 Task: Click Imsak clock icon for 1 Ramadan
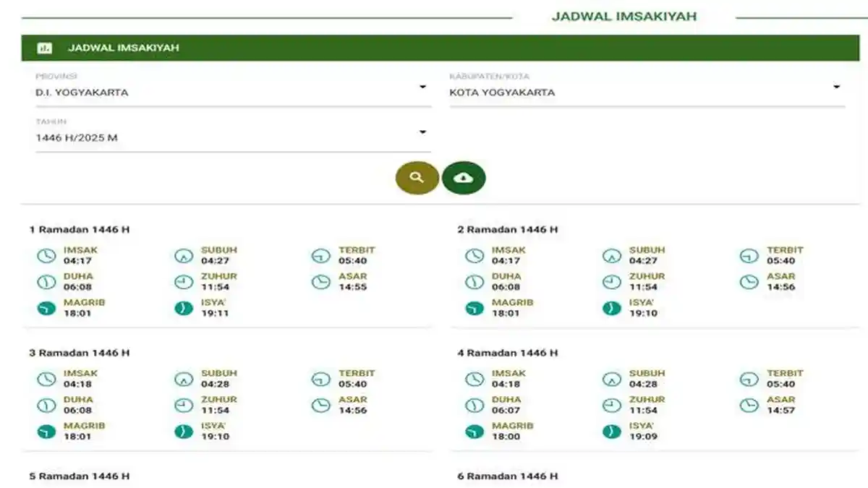click(46, 256)
